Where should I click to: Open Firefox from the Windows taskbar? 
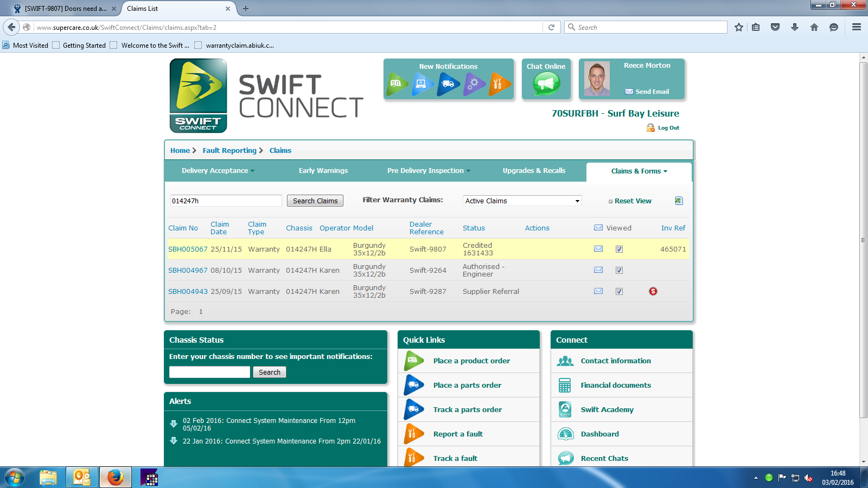(115, 478)
